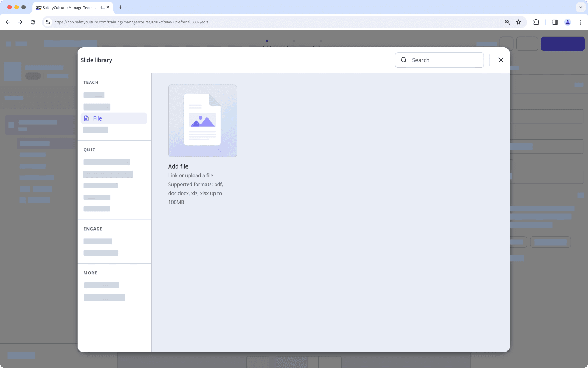This screenshot has height=368, width=588.
Task: Click the page zoom magnifier in the address bar
Action: click(507, 22)
